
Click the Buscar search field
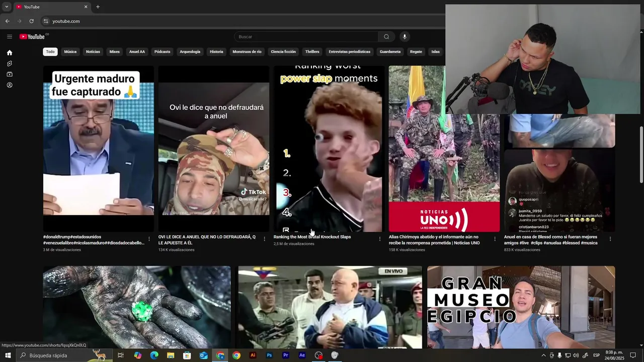click(x=306, y=37)
